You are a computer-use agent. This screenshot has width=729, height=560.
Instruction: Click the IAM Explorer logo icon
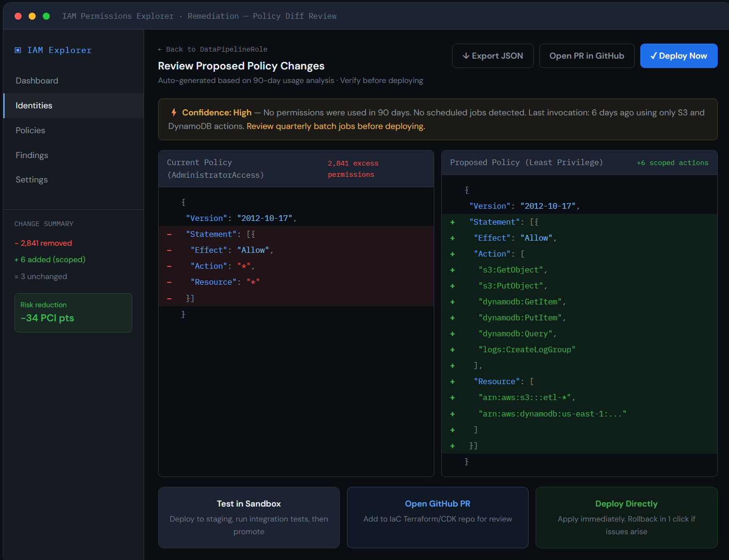[x=18, y=50]
